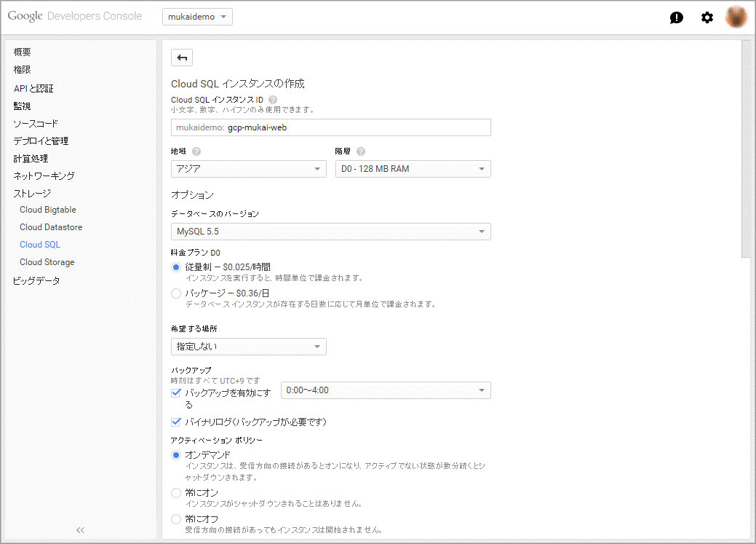Open the 希望する場所 dropdown 指定しない
The image size is (756, 544).
249,347
